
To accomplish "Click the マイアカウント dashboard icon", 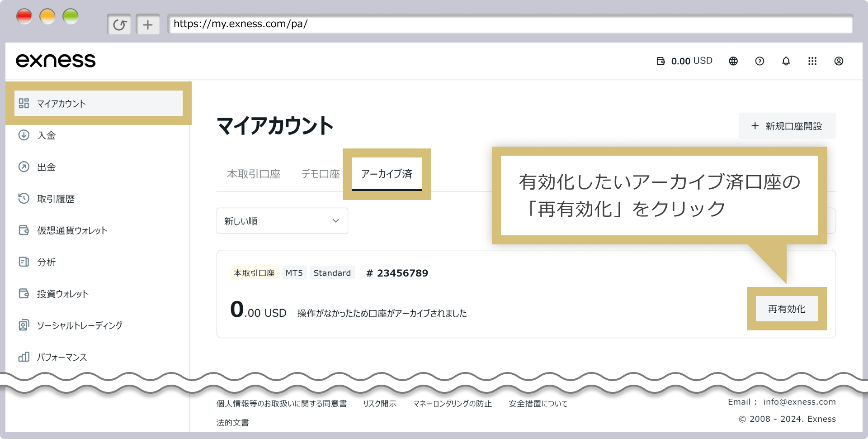I will click(24, 103).
